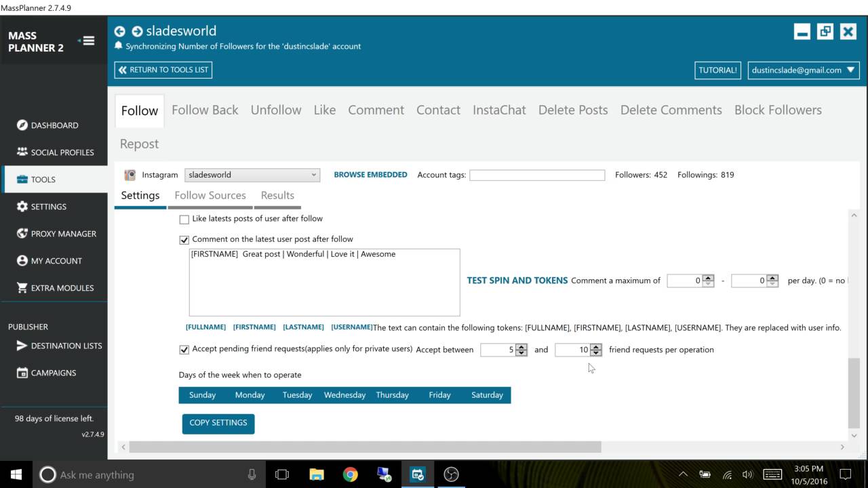Toggle Friday operating day
Image resolution: width=868 pixels, height=488 pixels.
439,395
